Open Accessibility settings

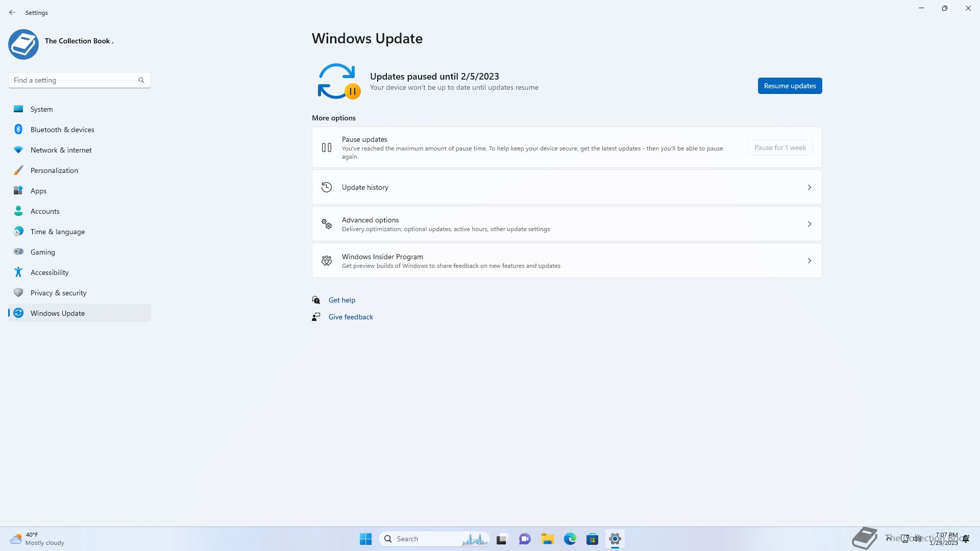[x=80, y=272]
